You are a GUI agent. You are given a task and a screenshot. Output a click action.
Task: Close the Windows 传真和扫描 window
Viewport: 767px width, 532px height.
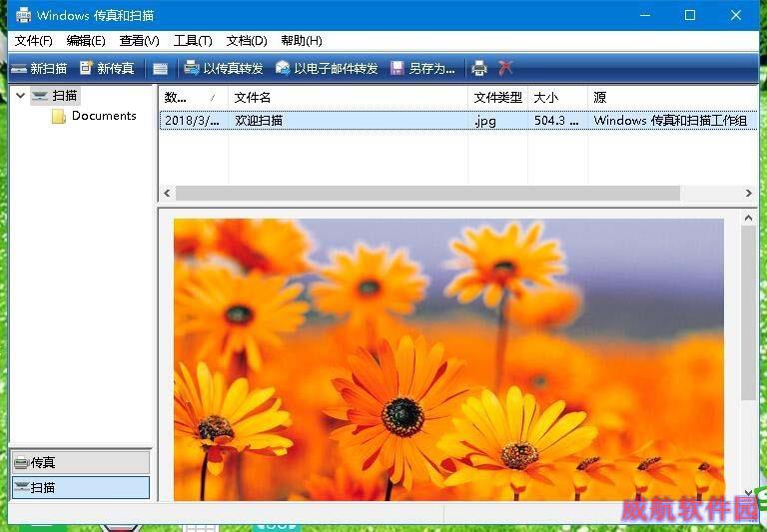point(736,15)
